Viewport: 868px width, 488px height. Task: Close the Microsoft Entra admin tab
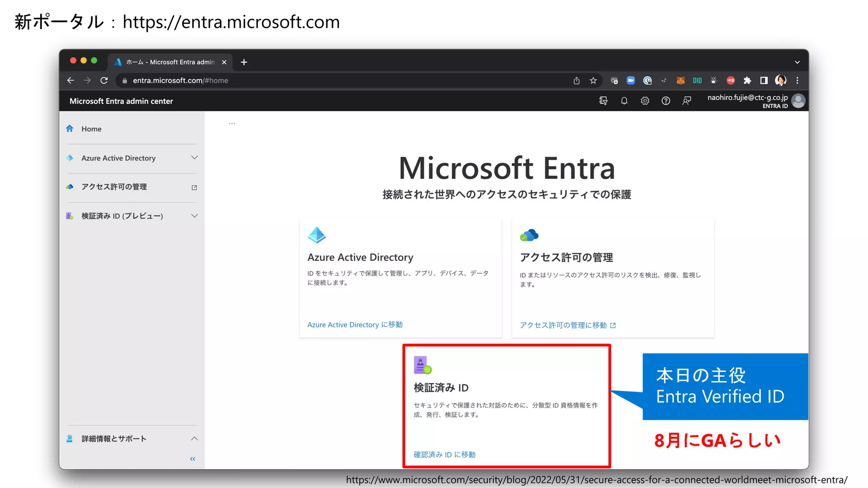pos(224,62)
